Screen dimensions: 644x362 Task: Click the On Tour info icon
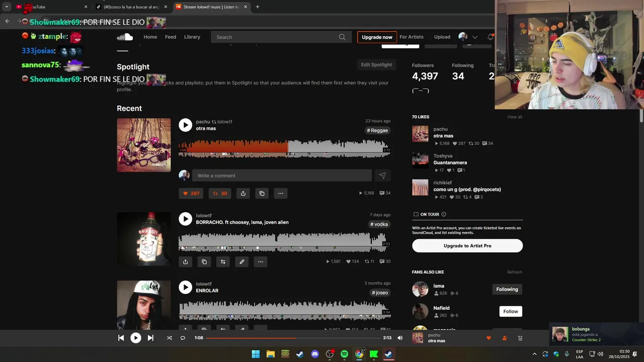(x=444, y=214)
